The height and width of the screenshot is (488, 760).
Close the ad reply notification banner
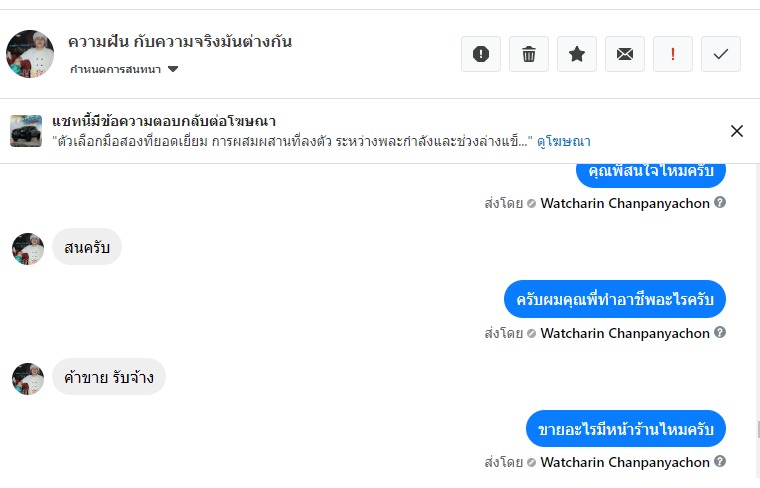pyautogui.click(x=737, y=131)
